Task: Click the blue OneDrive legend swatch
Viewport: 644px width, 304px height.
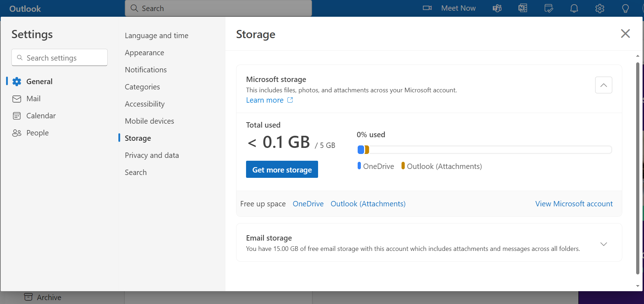Action: [359, 166]
